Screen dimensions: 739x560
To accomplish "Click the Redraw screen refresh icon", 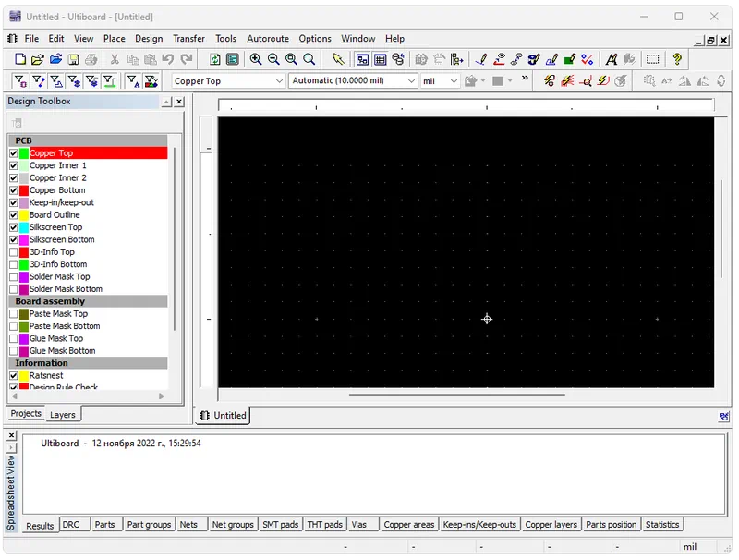I will point(215,59).
